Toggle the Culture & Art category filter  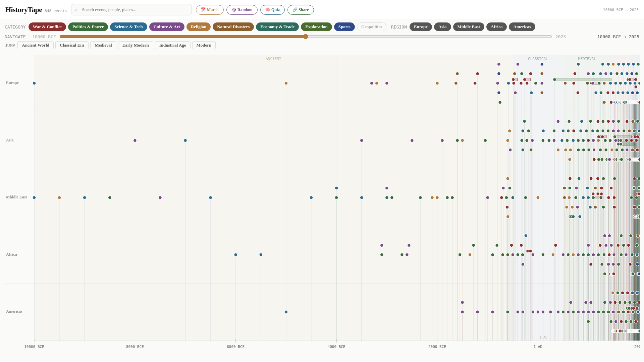pos(167,27)
